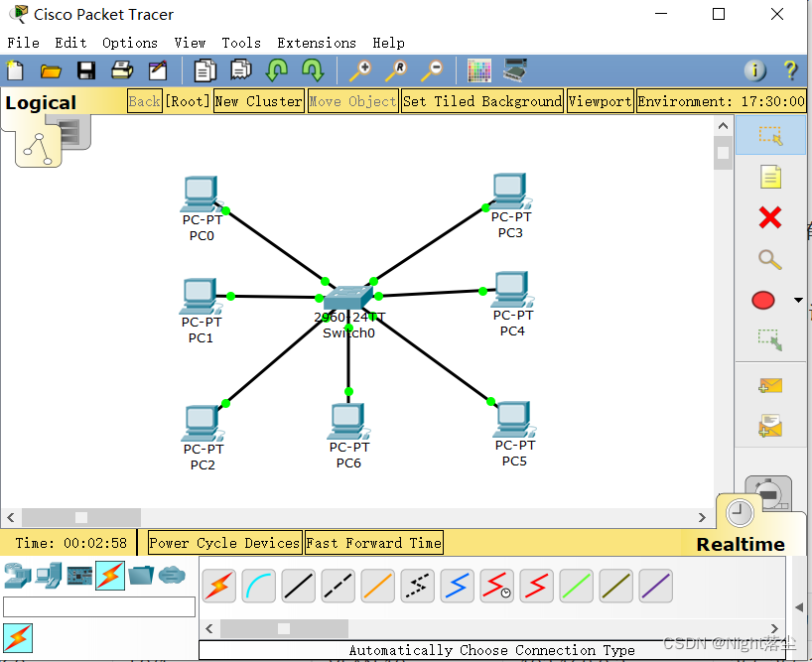The image size is (812, 662).
Task: Select the Place Note tool
Action: (770, 177)
